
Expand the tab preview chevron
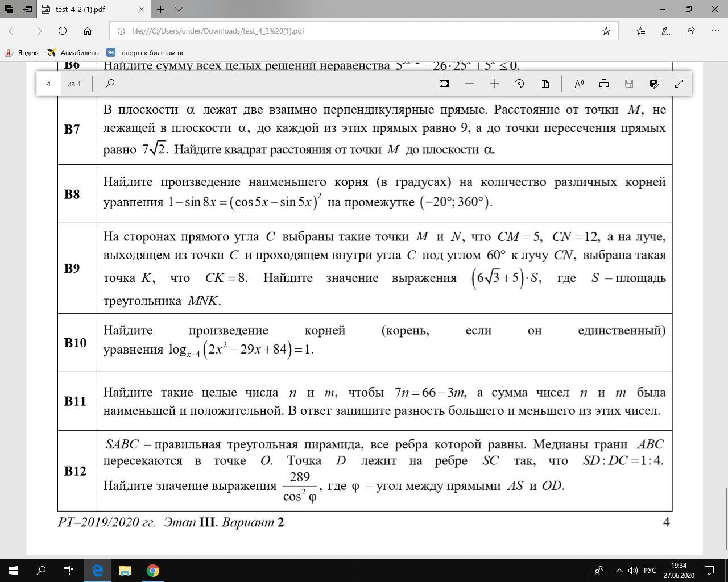tap(179, 9)
